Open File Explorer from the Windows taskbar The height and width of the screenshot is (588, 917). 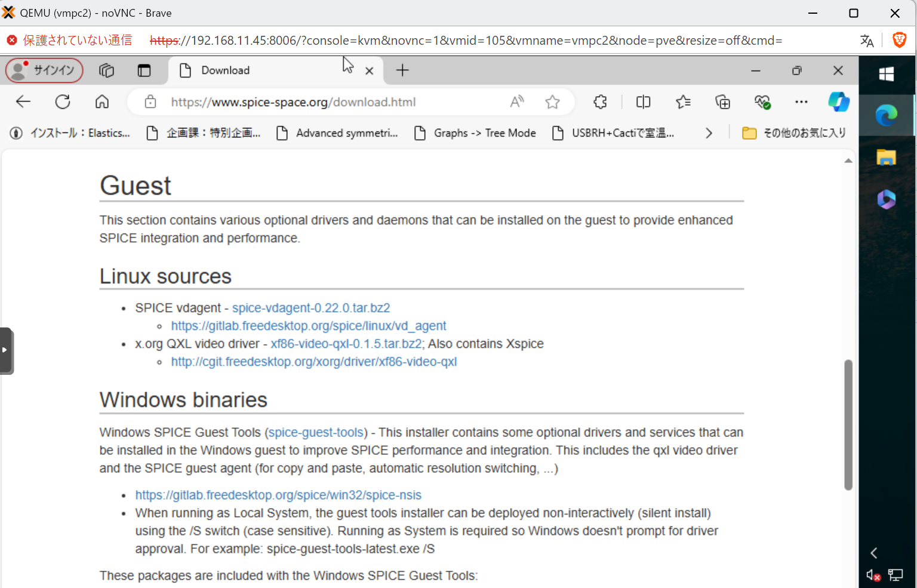coord(887,158)
